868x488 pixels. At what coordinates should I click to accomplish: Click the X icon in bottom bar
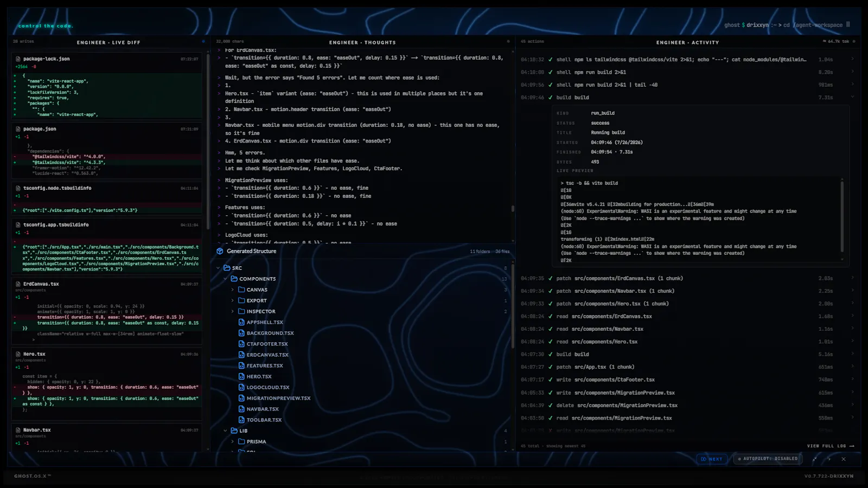click(x=844, y=459)
